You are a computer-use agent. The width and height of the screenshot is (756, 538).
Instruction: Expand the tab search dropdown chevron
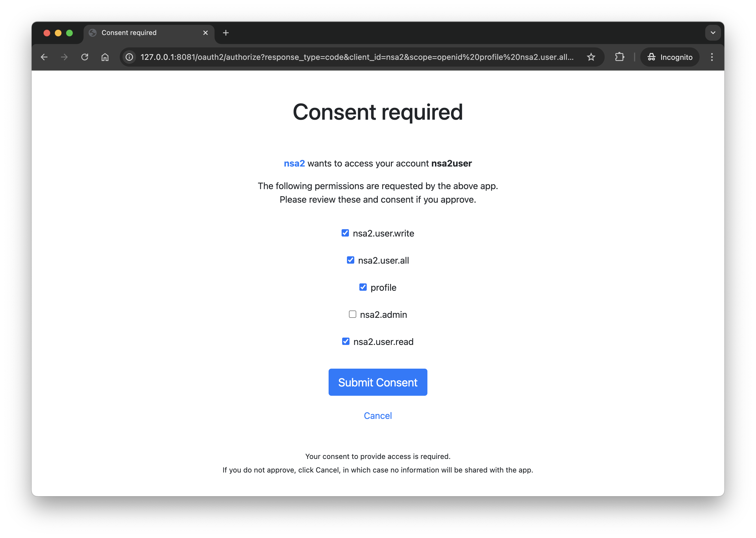(713, 33)
